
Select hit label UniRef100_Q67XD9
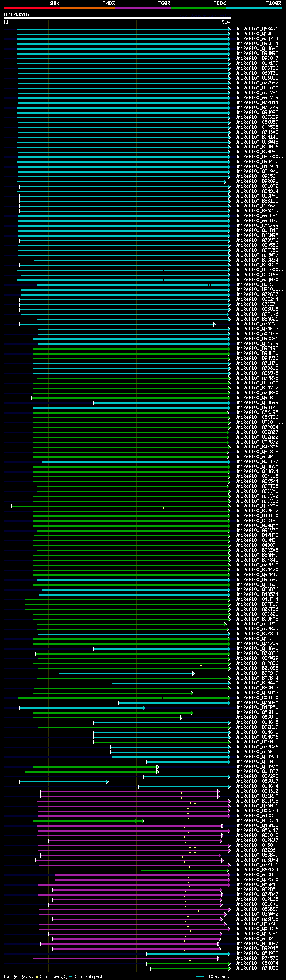[257, 117]
